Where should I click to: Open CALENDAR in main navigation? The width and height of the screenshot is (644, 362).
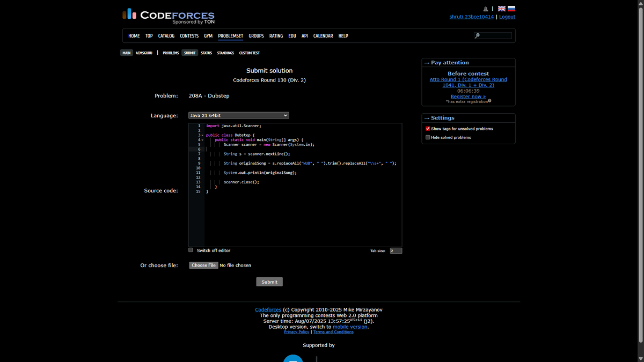coord(323,36)
